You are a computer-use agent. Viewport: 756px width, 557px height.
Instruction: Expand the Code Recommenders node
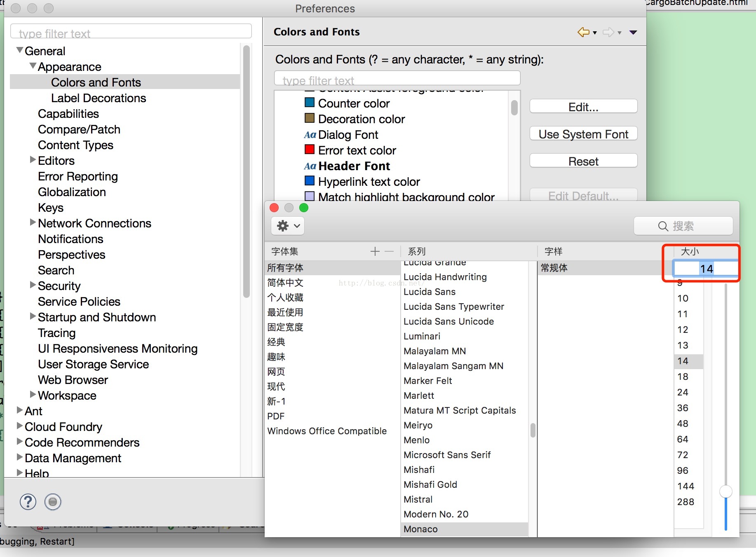tap(19, 442)
